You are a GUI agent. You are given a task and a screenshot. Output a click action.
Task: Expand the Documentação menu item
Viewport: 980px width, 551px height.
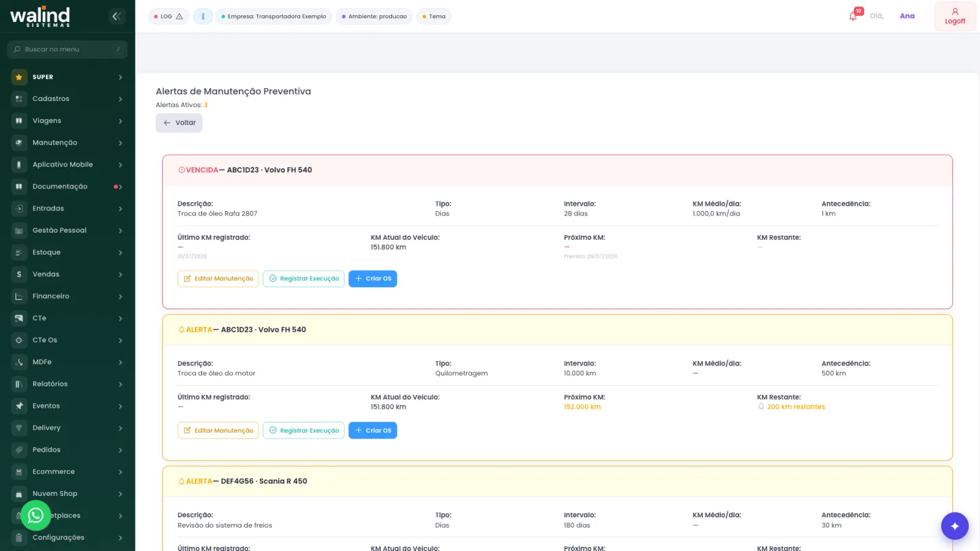point(67,187)
